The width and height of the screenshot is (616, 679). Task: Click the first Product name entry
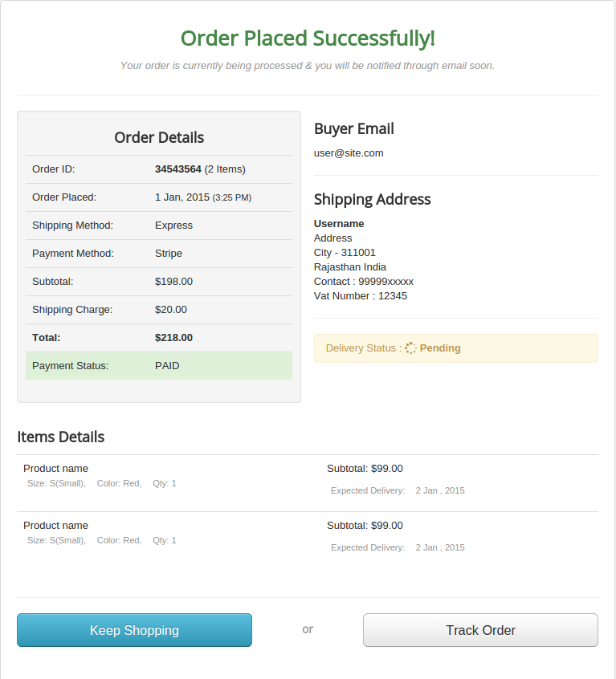(x=55, y=469)
